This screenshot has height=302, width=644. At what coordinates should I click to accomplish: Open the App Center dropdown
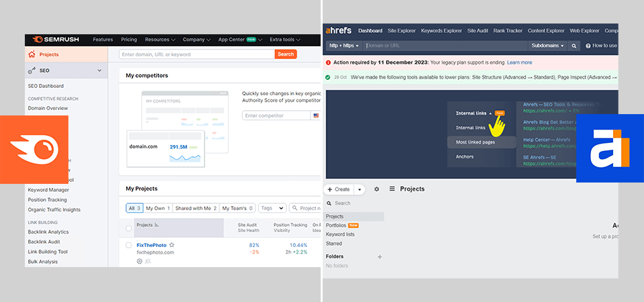pyautogui.click(x=240, y=40)
